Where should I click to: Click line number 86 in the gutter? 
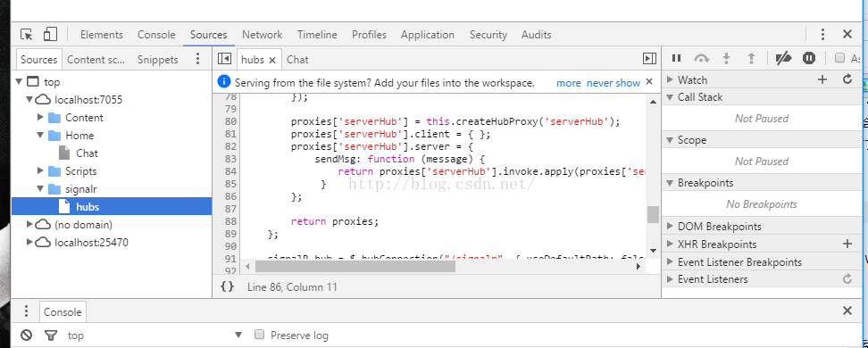tap(230, 195)
